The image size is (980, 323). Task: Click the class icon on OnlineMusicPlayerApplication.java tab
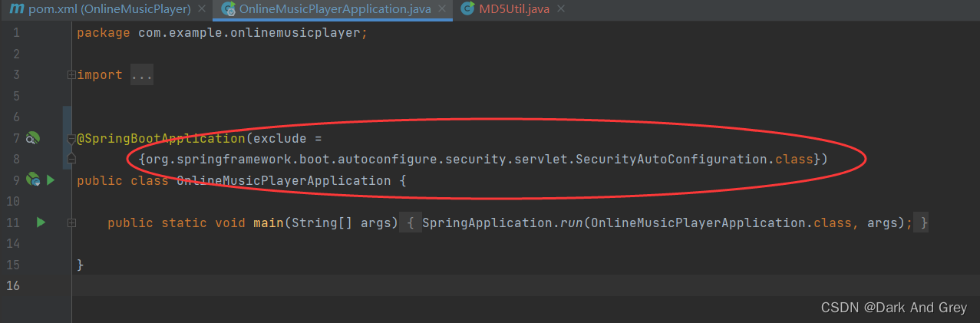click(228, 9)
